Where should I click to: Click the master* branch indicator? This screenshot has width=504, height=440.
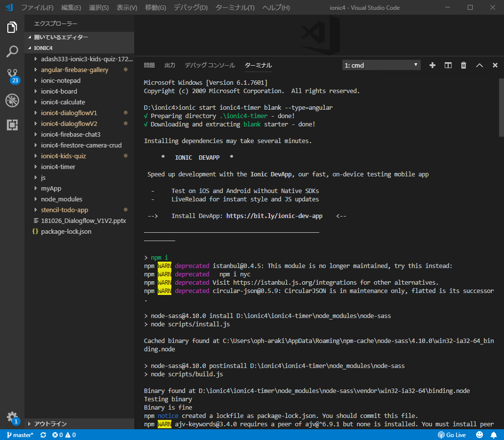20,435
